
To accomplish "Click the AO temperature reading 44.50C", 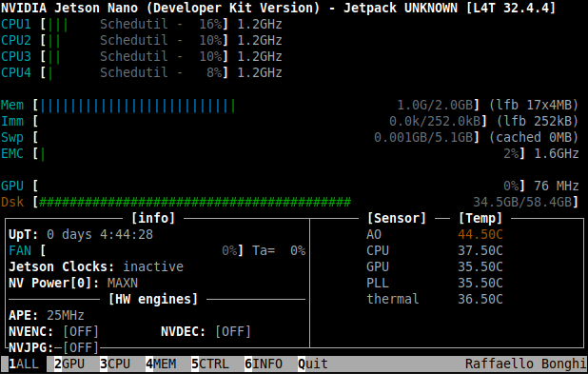I will 480,234.
